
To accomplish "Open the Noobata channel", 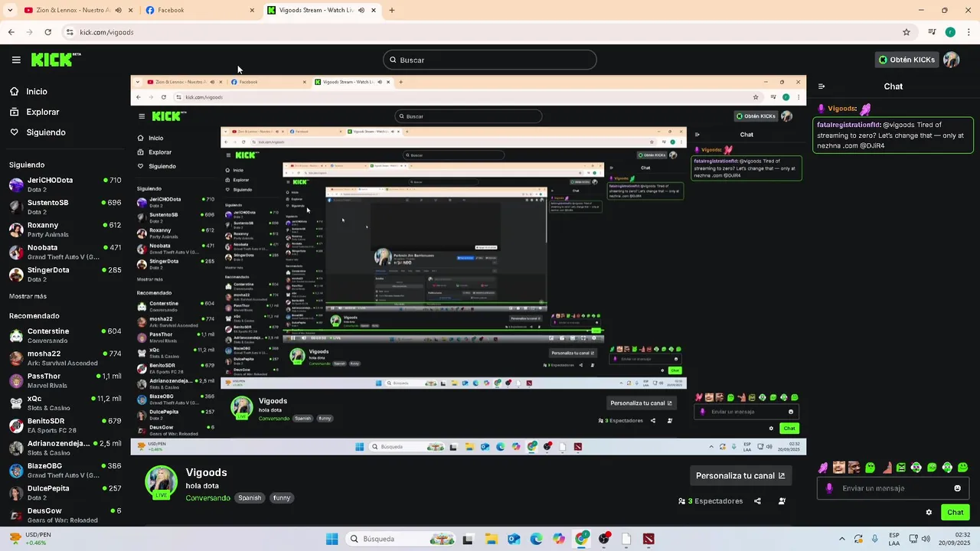I will (65, 252).
